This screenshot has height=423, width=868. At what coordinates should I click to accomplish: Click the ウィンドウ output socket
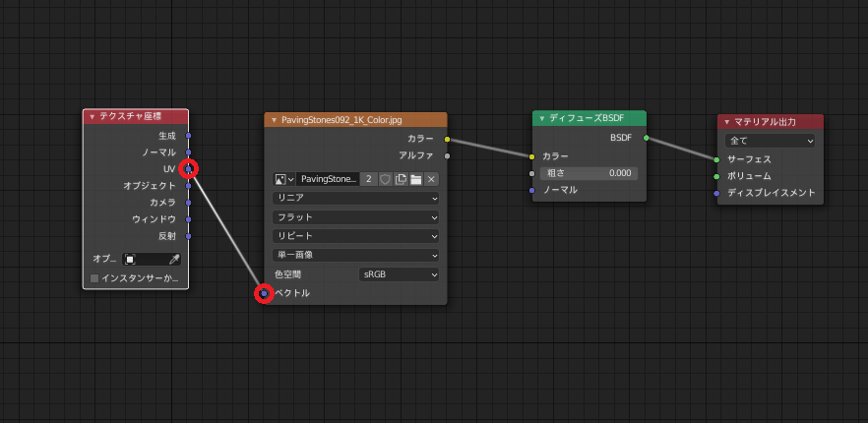click(x=188, y=219)
